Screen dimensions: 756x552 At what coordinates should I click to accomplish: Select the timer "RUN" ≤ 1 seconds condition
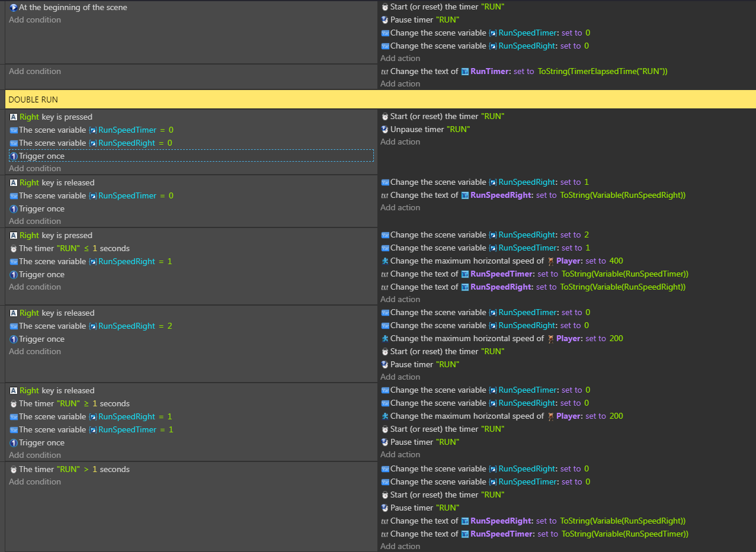(74, 248)
